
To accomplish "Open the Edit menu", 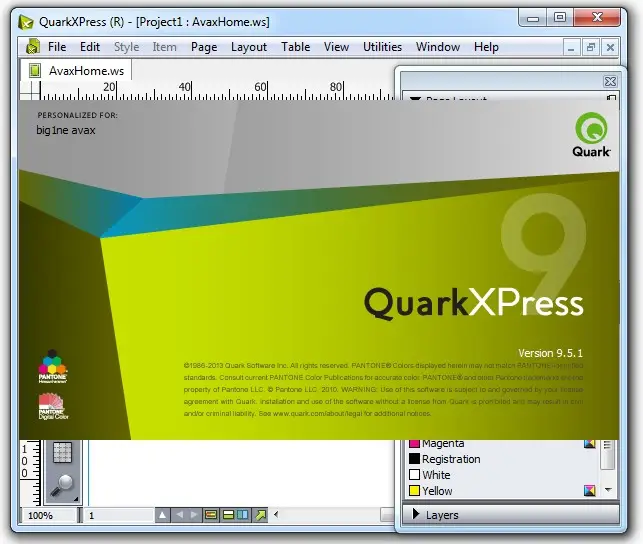I will click(90, 47).
